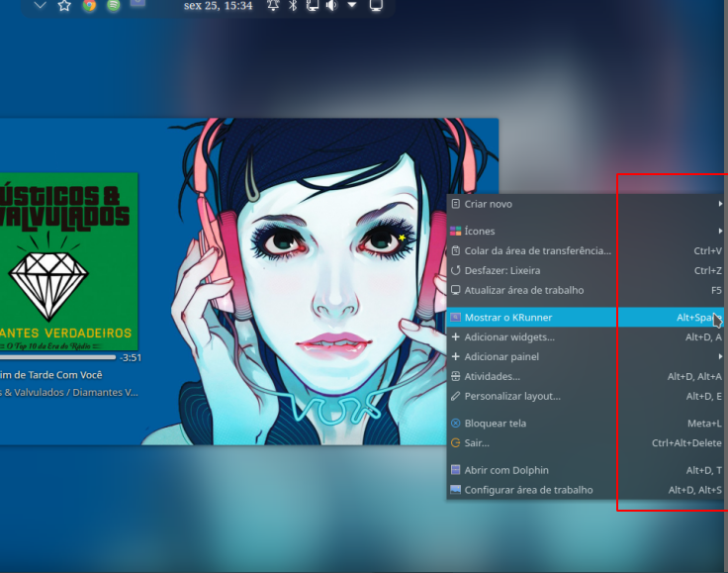
Task: Click the KRunner search icon
Action: click(456, 317)
